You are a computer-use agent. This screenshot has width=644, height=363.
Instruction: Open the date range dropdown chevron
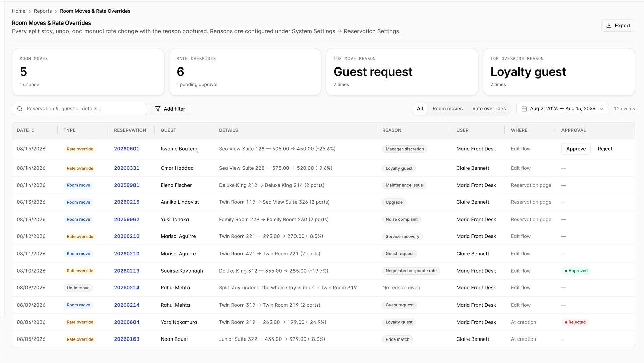[601, 109]
